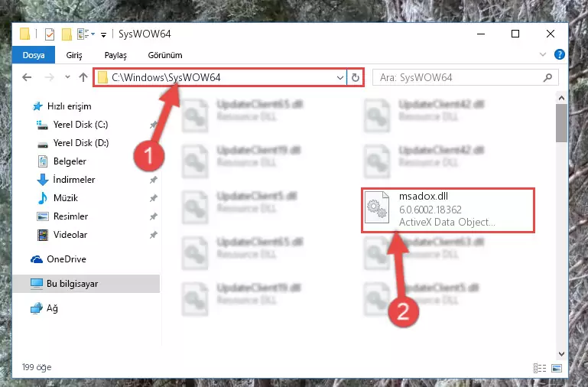This screenshot has width=588, height=387.
Task: Expand the address bar history dropdown
Action: pos(339,77)
